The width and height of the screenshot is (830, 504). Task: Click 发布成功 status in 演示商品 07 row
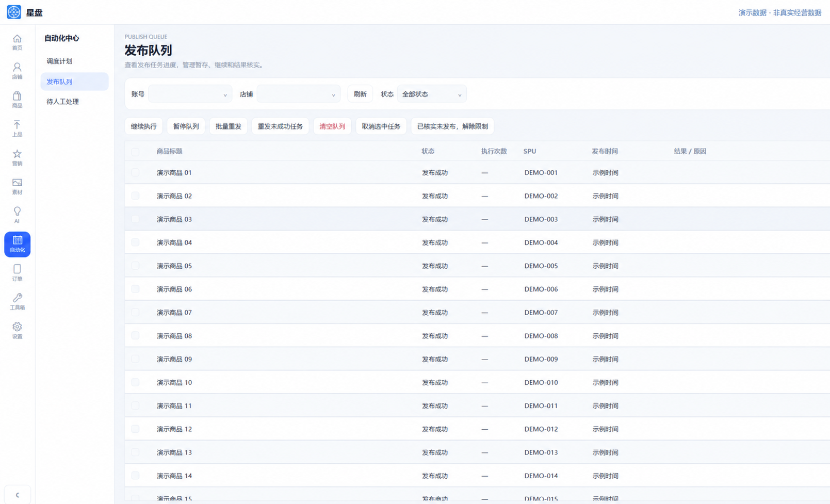pyautogui.click(x=435, y=313)
